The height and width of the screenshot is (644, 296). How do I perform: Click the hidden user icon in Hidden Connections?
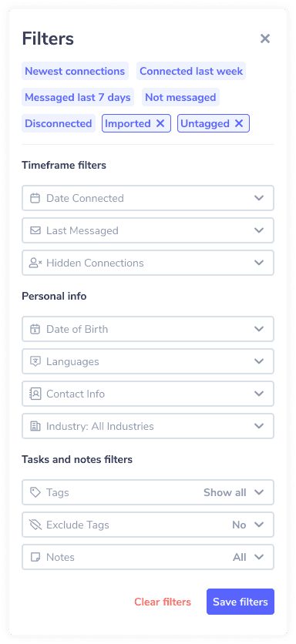(35, 263)
